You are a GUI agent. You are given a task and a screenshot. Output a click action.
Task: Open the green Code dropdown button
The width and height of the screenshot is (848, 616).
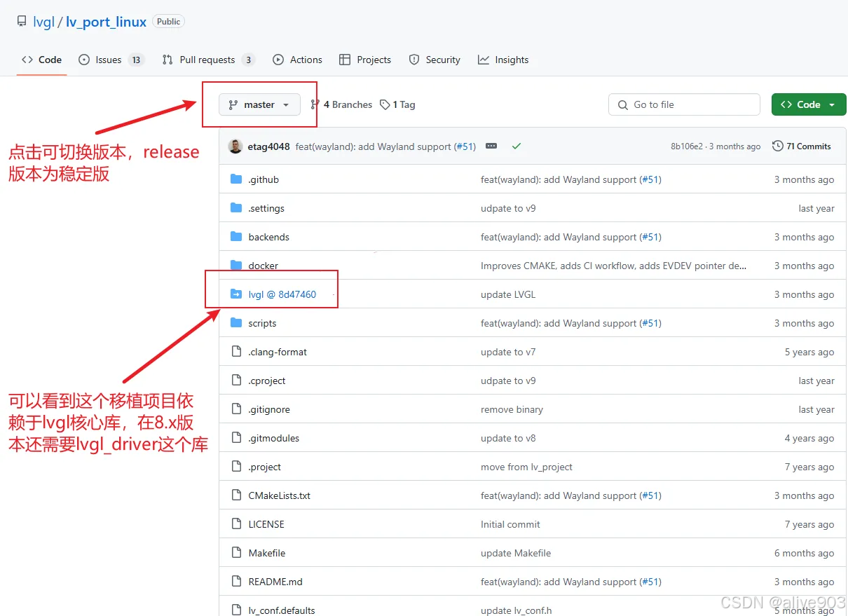(x=808, y=104)
